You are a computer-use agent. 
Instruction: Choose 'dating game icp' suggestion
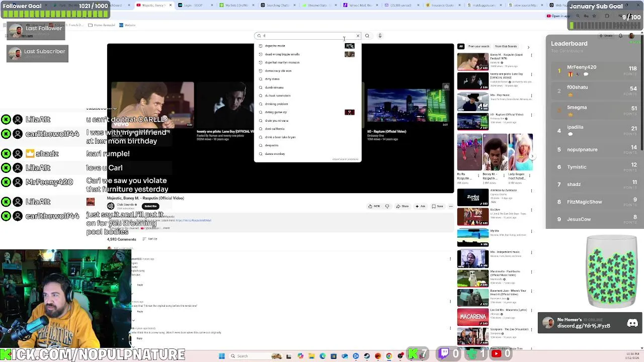307,112
